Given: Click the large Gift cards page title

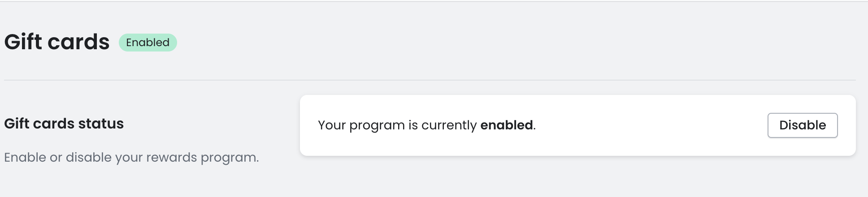Looking at the screenshot, I should [57, 42].
